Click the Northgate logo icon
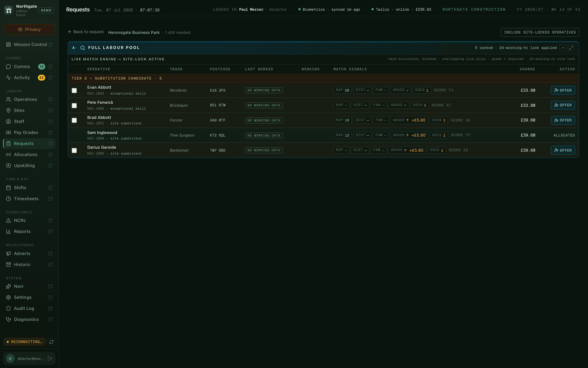The width and height of the screenshot is (588, 368). pos(9,10)
